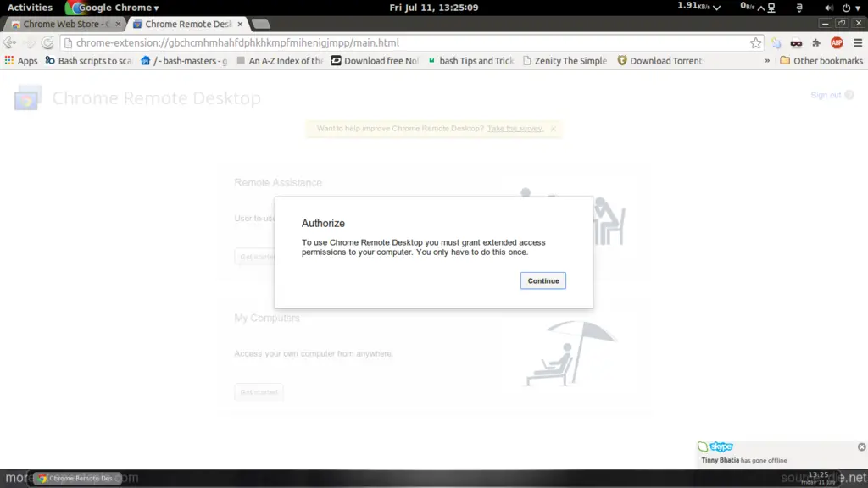Open a new browser tab

[x=261, y=25]
